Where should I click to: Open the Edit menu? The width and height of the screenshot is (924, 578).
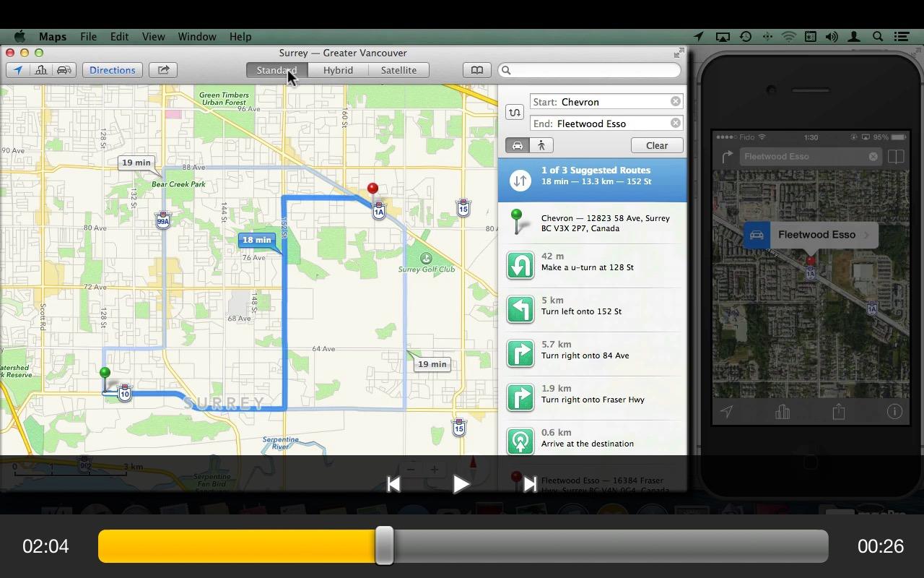pyautogui.click(x=119, y=37)
